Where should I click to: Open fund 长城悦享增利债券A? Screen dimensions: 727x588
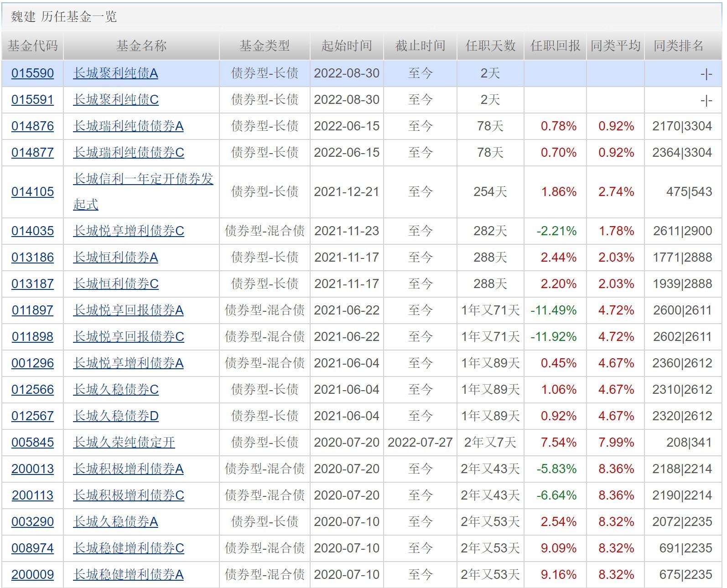tap(128, 363)
